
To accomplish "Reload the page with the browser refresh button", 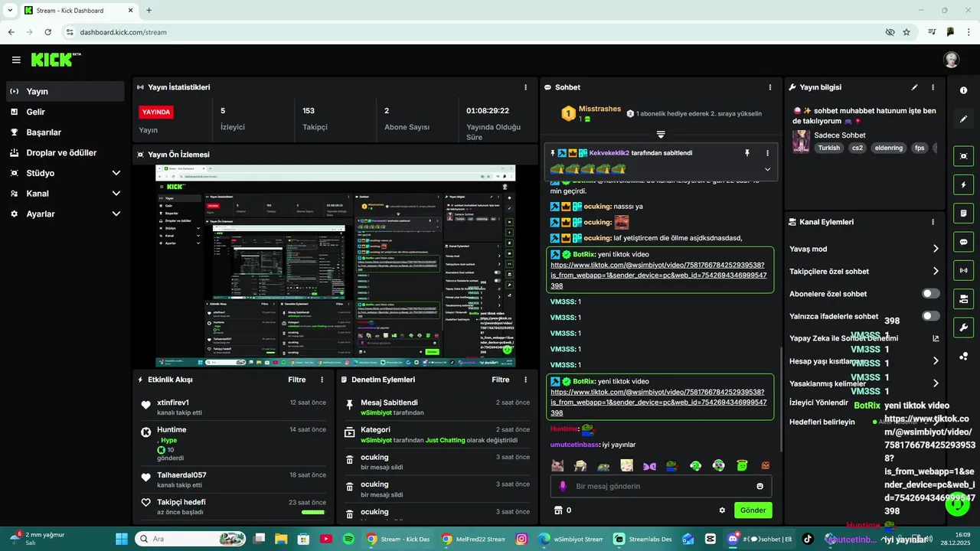I will pos(48,32).
